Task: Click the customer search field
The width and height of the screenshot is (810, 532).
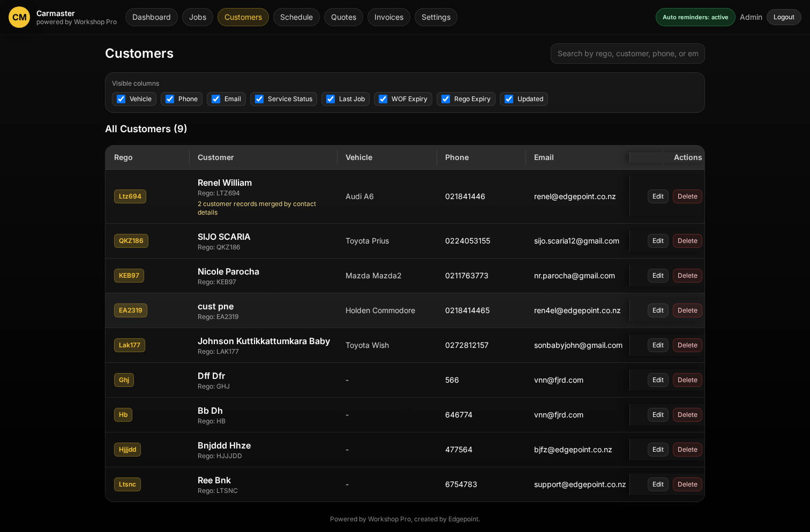Action: pyautogui.click(x=627, y=54)
